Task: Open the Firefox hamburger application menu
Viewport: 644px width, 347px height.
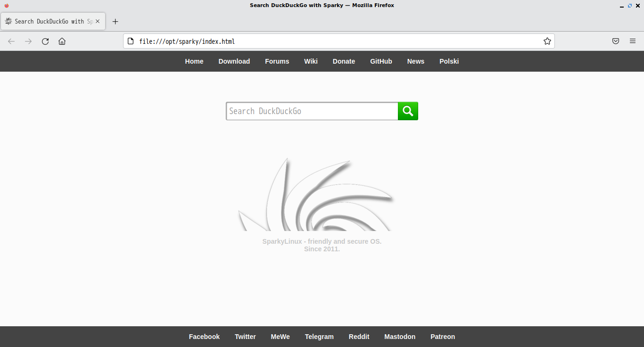Action: coord(633,41)
